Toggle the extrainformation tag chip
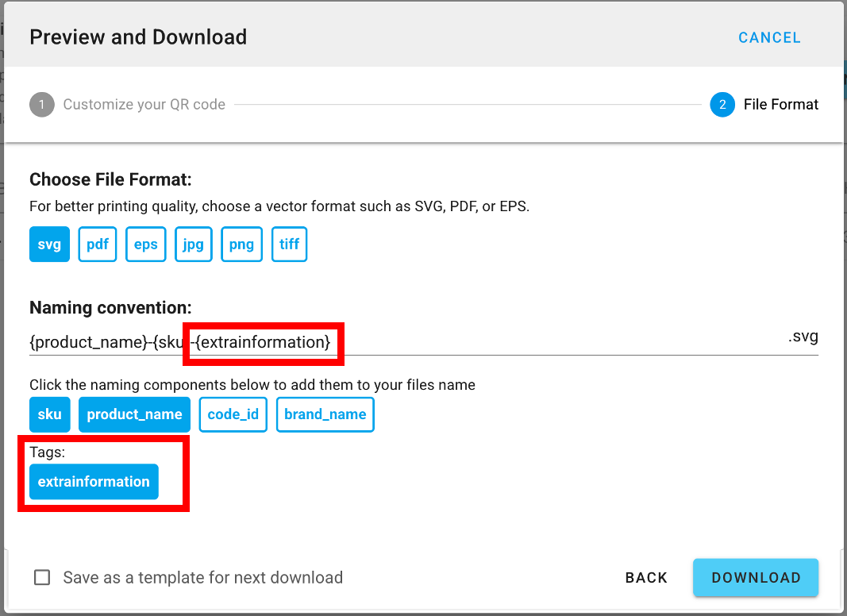847x616 pixels. pyautogui.click(x=94, y=482)
